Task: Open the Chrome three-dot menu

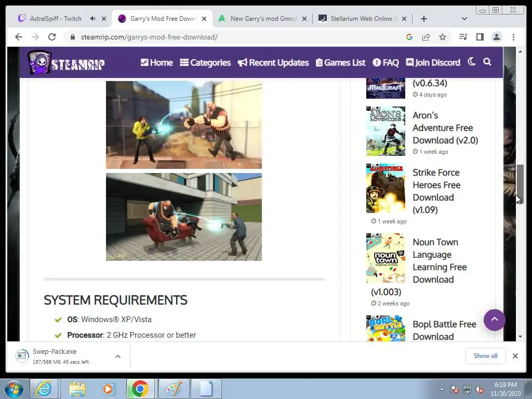Action: tap(513, 37)
